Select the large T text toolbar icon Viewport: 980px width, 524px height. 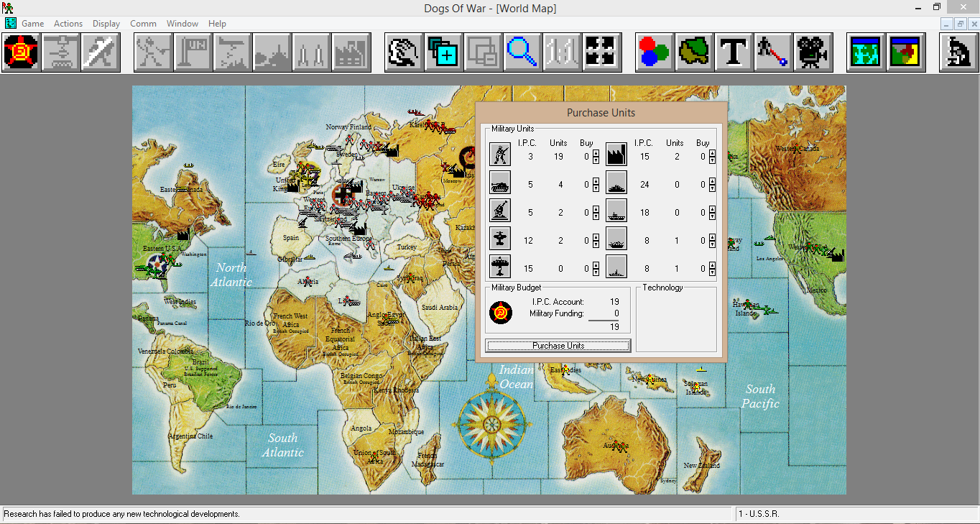pyautogui.click(x=734, y=52)
